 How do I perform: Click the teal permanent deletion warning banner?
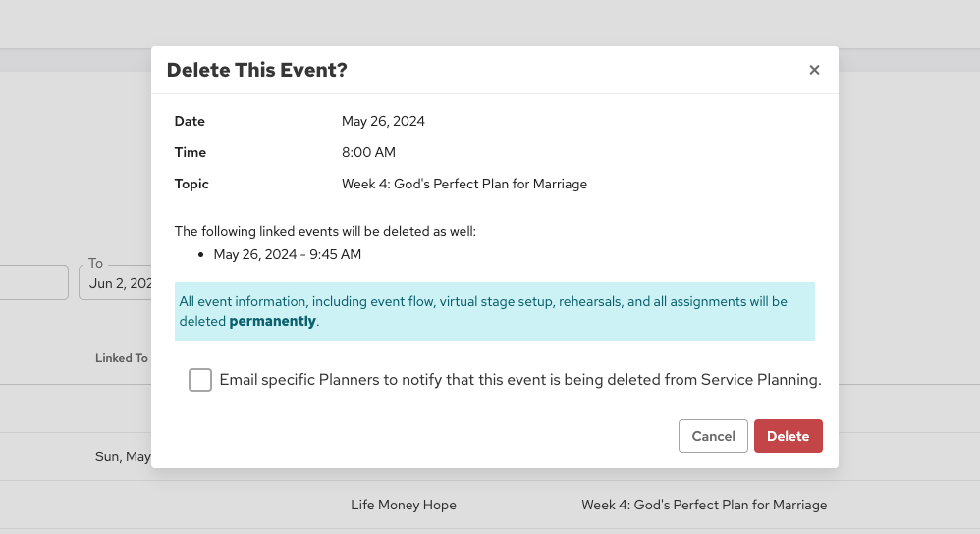[x=494, y=310]
